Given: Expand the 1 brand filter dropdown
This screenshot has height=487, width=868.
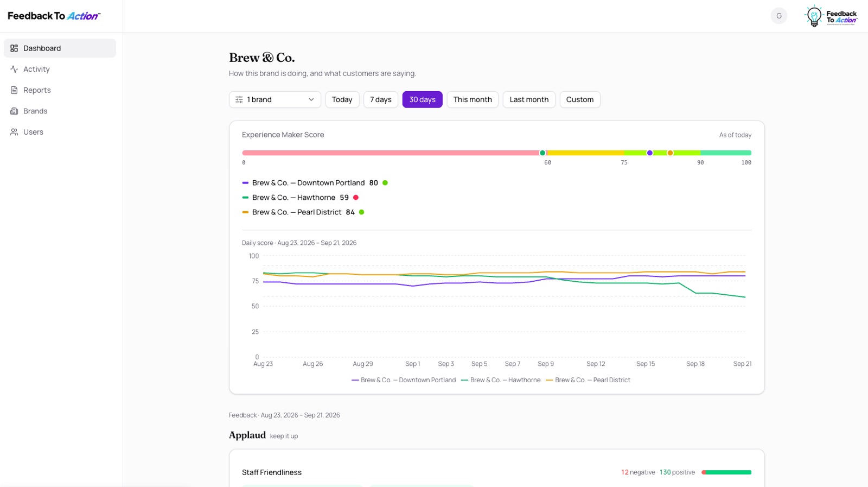Looking at the screenshot, I should (275, 99).
